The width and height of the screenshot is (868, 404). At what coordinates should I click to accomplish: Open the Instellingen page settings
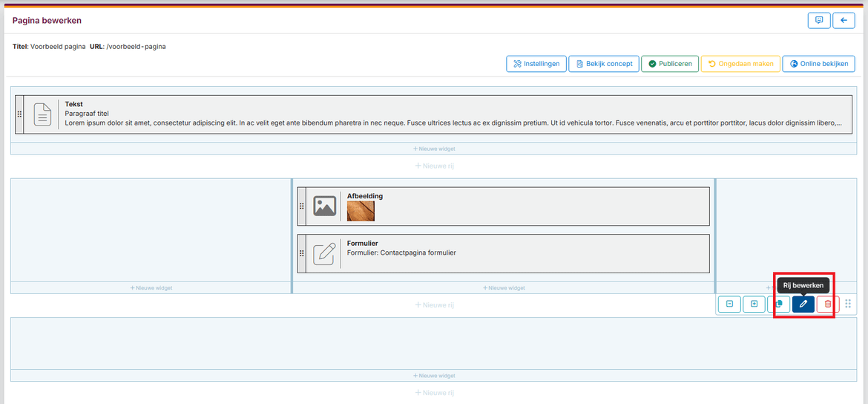536,64
